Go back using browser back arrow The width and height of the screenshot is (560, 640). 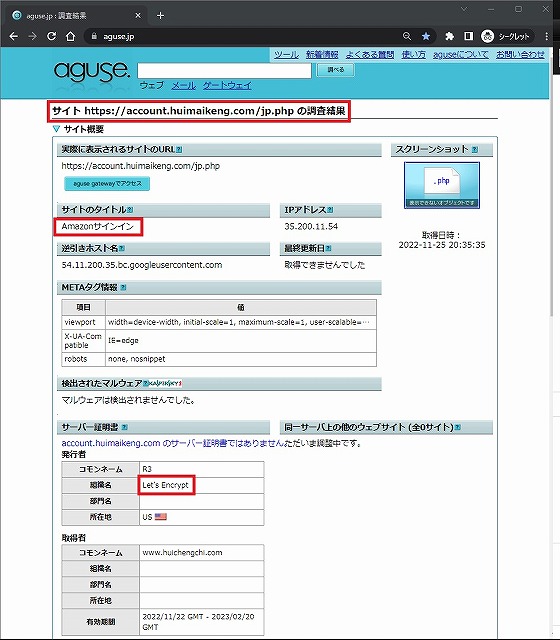click(x=13, y=36)
